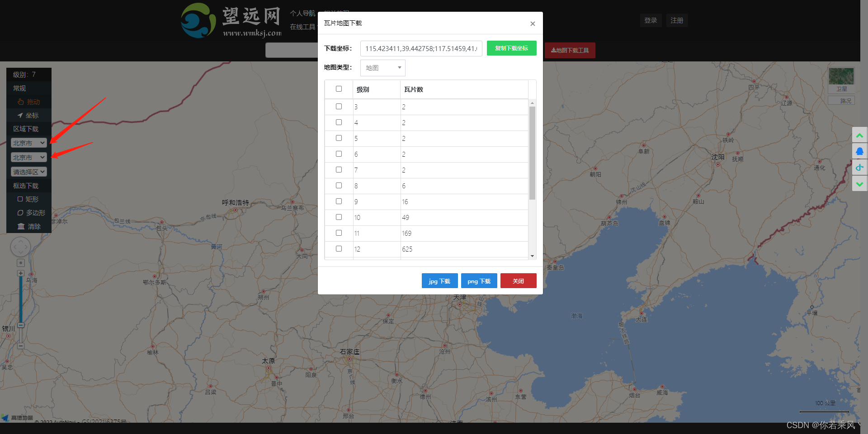Click the table scrollbar up arrow
868x434 pixels.
[532, 103]
